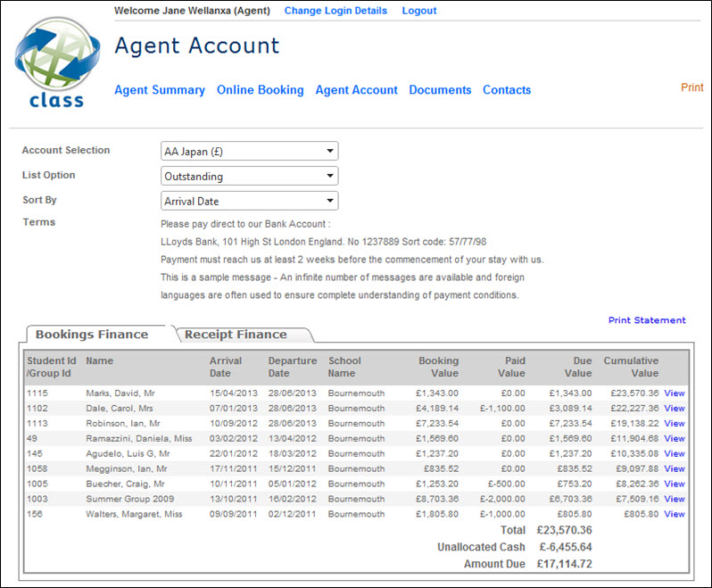Click the orange Print link
The image size is (712, 588).
(x=691, y=87)
